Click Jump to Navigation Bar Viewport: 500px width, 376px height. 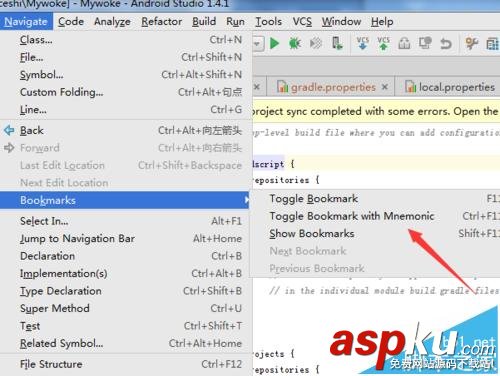pyautogui.click(x=125, y=238)
